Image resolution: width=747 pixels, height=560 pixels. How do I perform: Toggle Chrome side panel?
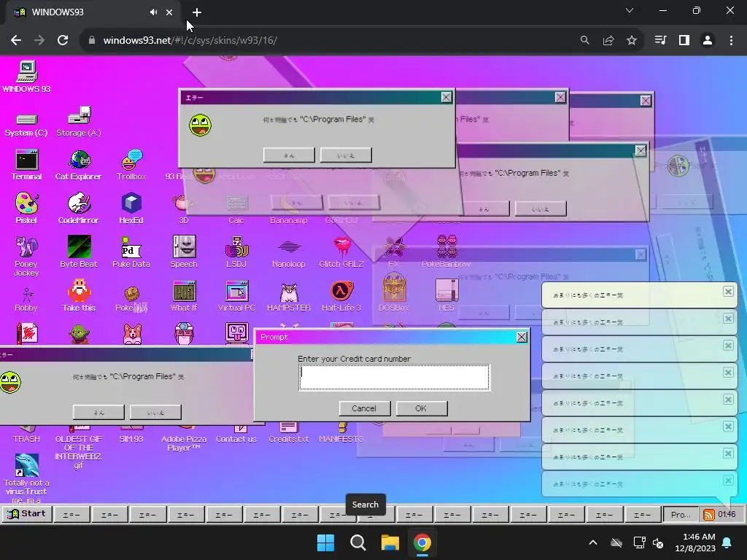(x=684, y=41)
